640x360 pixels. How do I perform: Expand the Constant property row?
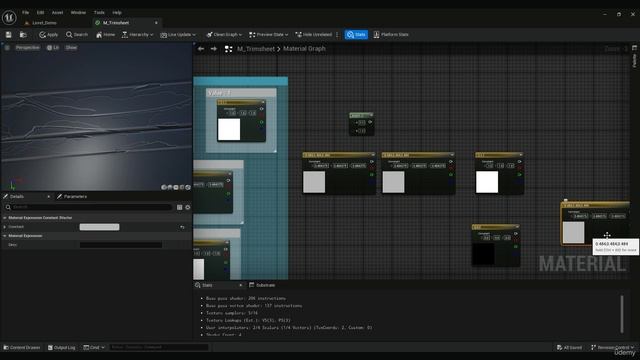5,227
